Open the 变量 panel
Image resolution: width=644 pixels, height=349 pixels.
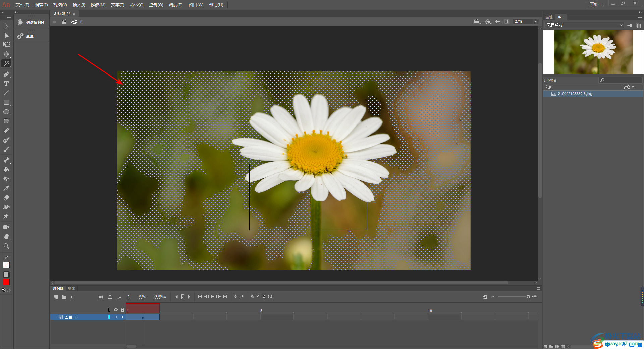(26, 36)
